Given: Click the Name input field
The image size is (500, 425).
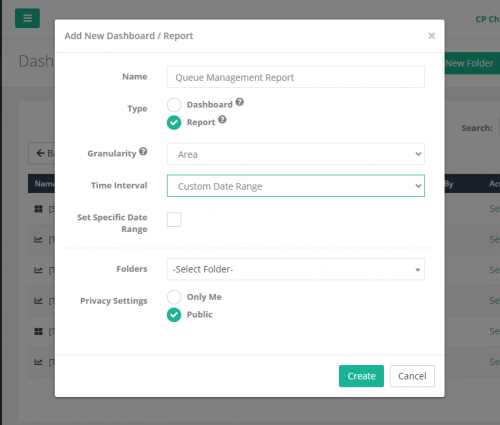Looking at the screenshot, I should tap(296, 77).
